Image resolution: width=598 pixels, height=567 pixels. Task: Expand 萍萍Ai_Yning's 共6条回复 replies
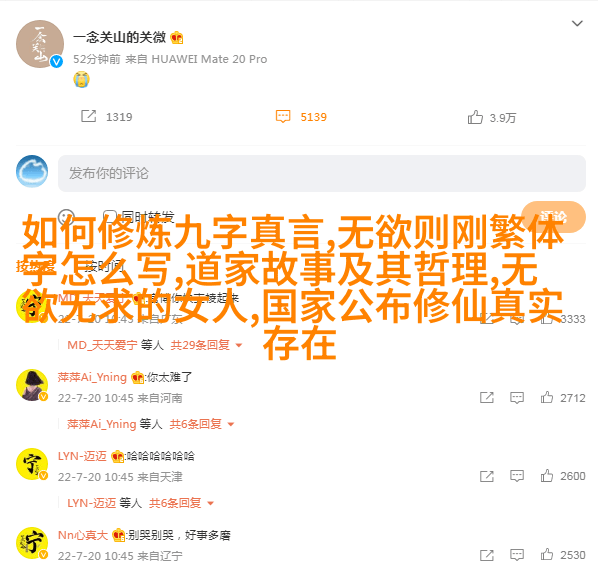tap(201, 424)
